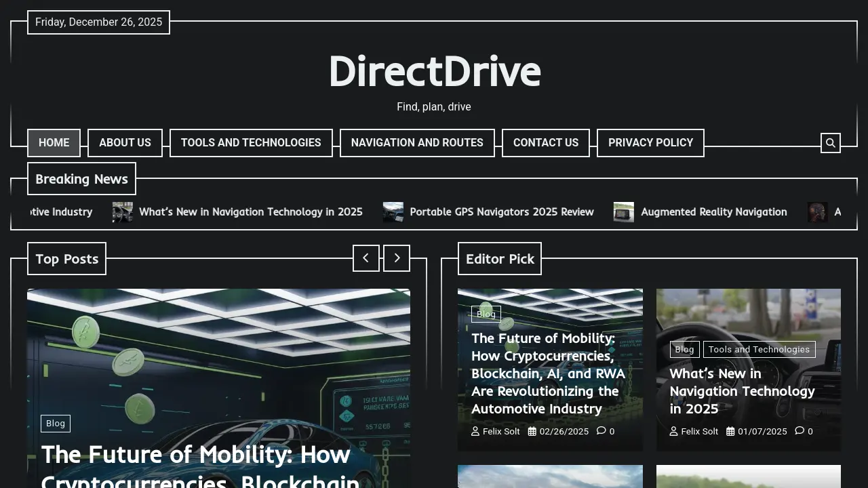Open Augmented Reality Navigation ticker thumbnail
This screenshot has width=868, height=488.
624,212
